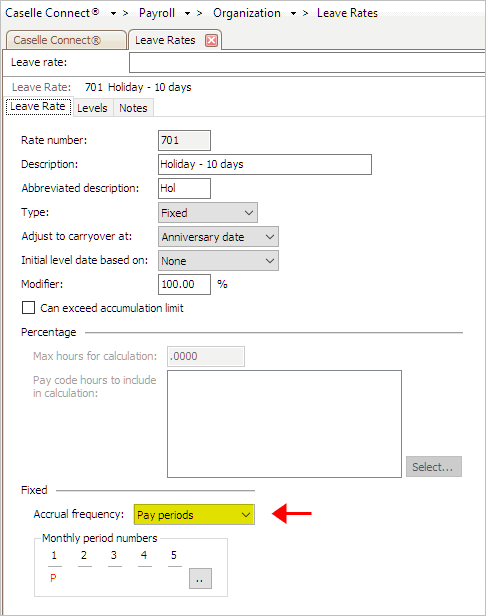Expand the Payroll breadcrumb arrow
The height and width of the screenshot is (616, 486).
click(x=187, y=14)
